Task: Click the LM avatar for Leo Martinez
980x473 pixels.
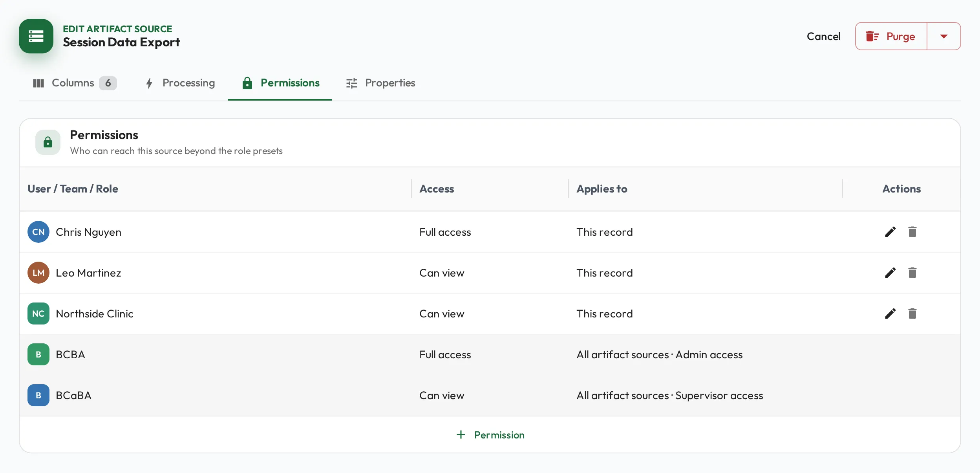Action: tap(38, 273)
